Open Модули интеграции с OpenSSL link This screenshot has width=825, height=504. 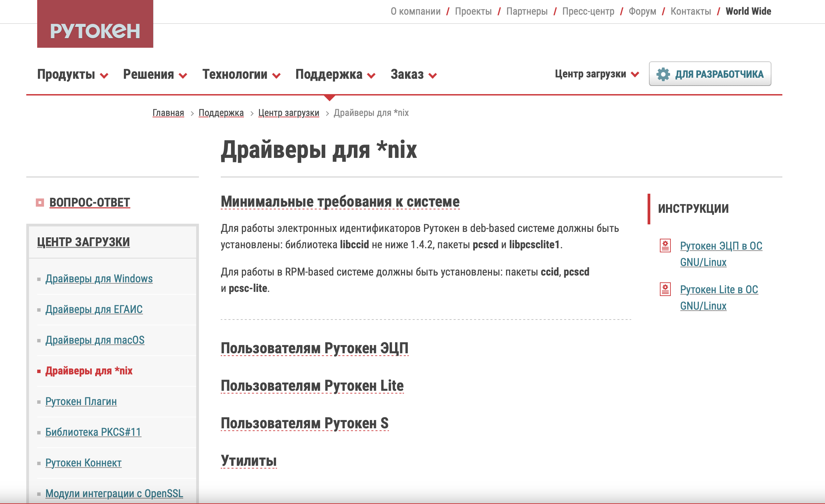point(114,493)
